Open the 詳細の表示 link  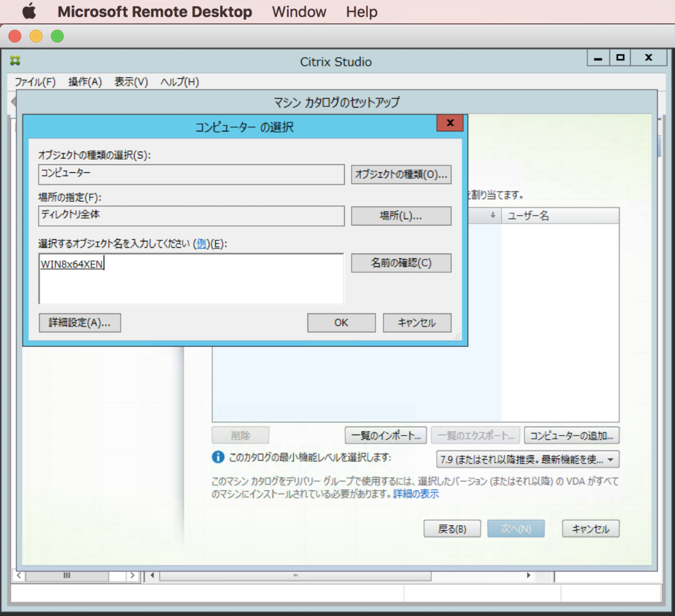tap(416, 494)
